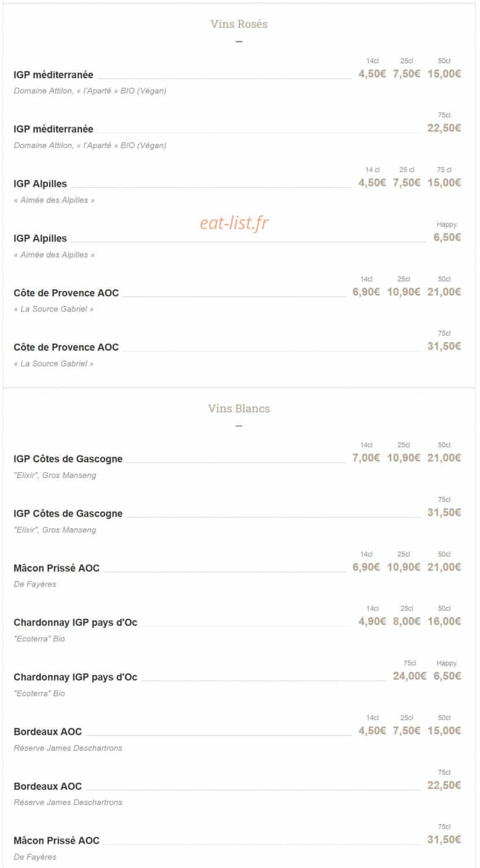The height and width of the screenshot is (868, 480).
Task: Select the IGP Alpilles Happy 6,50€ price
Action: [x=447, y=237]
